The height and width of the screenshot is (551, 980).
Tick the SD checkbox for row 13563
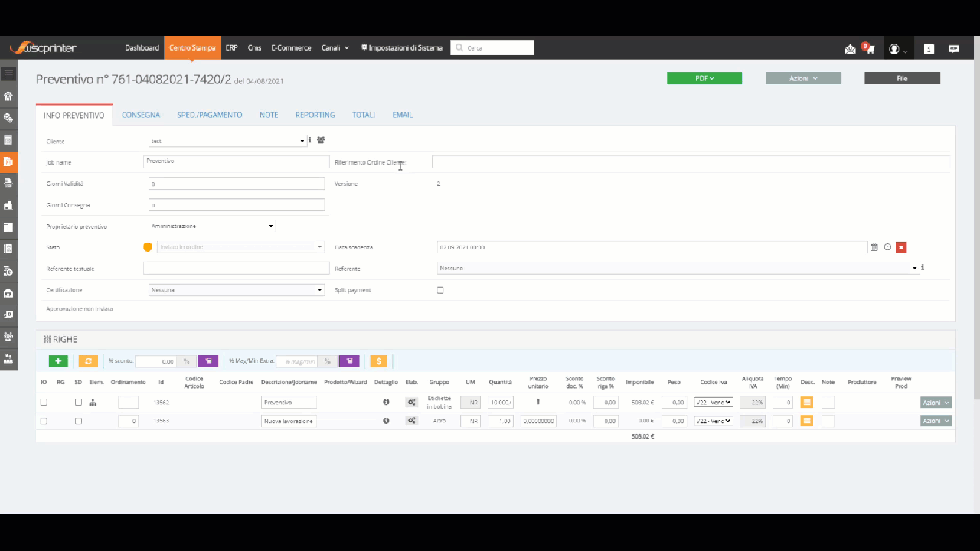click(x=78, y=421)
